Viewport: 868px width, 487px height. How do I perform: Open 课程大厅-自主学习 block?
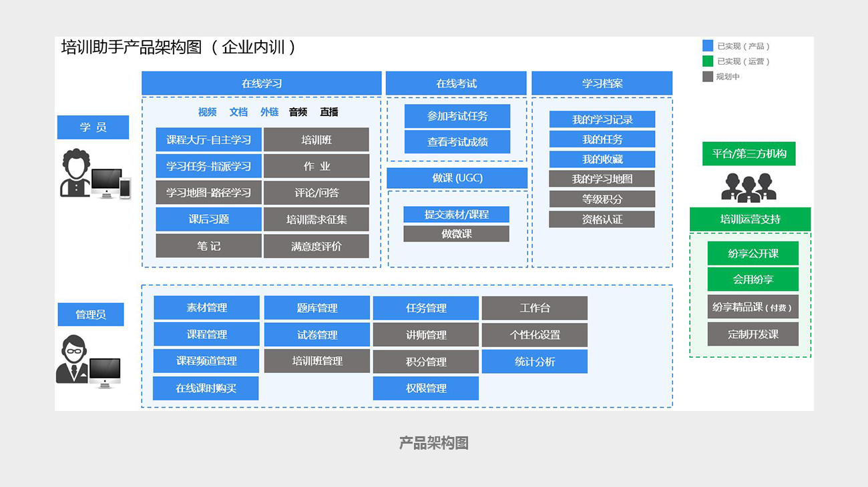click(x=209, y=140)
